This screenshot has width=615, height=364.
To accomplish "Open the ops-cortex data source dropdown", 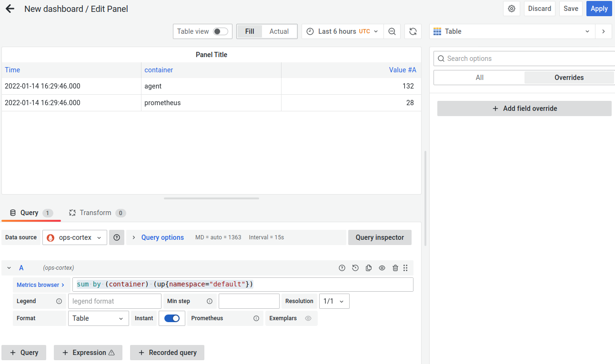I will pos(75,237).
